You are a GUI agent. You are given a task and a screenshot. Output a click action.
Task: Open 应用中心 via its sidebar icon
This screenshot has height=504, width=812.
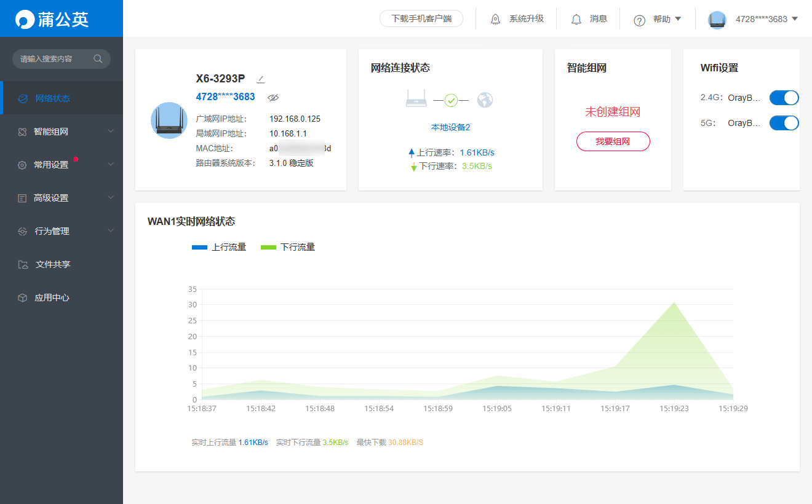(x=23, y=297)
